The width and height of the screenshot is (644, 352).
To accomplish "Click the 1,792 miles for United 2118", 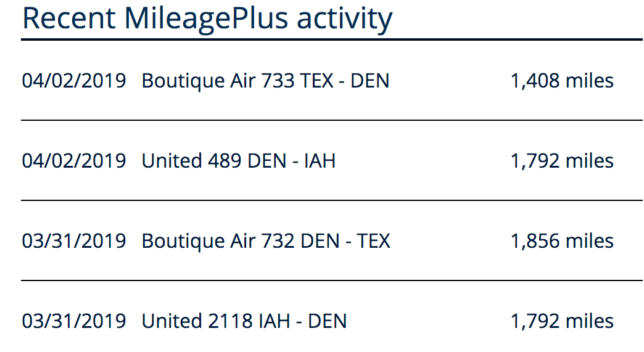I will pos(562,321).
